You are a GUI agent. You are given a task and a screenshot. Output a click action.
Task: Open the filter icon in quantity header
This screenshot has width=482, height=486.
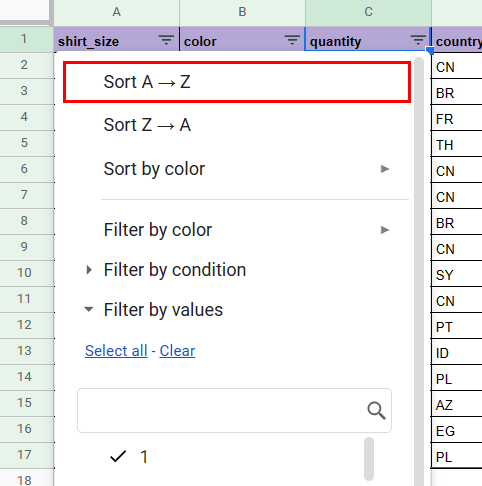tap(418, 40)
